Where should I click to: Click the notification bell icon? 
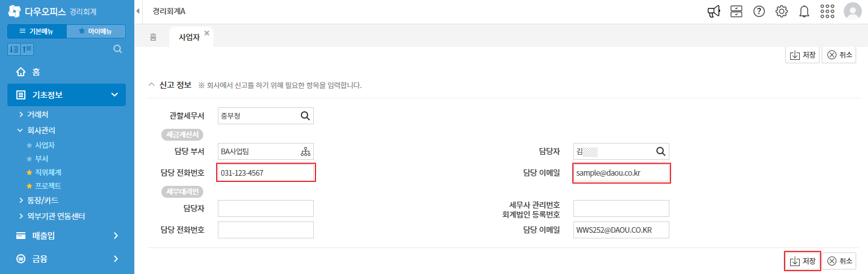coord(804,11)
